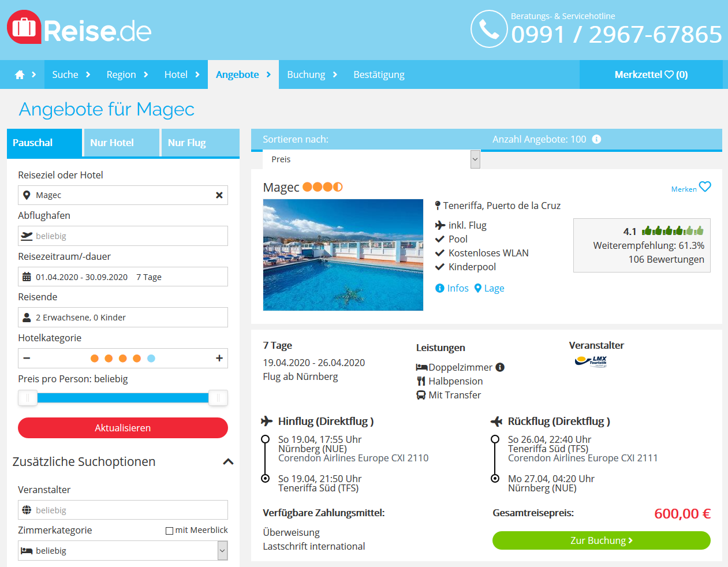Toggle the mit Meerblick checkbox

point(170,531)
